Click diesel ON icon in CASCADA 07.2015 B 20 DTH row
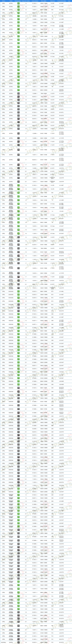Viewport: 72px width, 644px height. (18, 311)
